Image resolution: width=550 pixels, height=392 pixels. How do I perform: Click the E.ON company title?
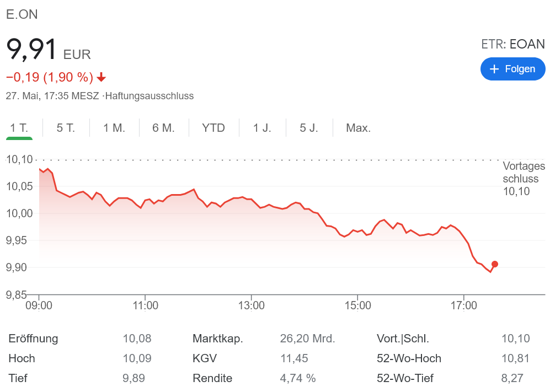[22, 15]
